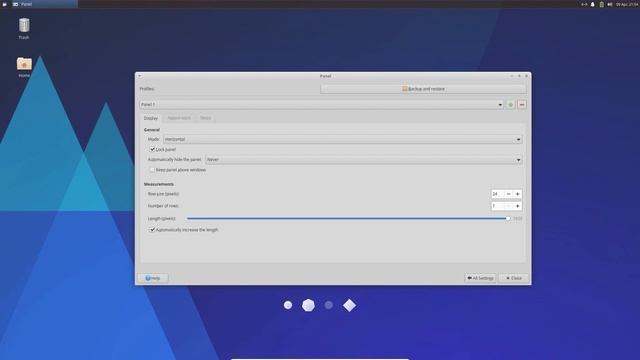Click the Row size value field

click(497, 194)
